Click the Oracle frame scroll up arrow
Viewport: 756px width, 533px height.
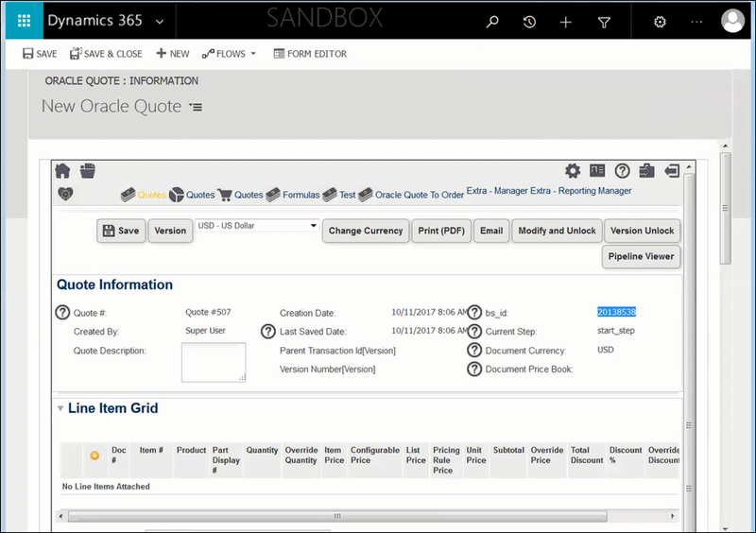(689, 167)
